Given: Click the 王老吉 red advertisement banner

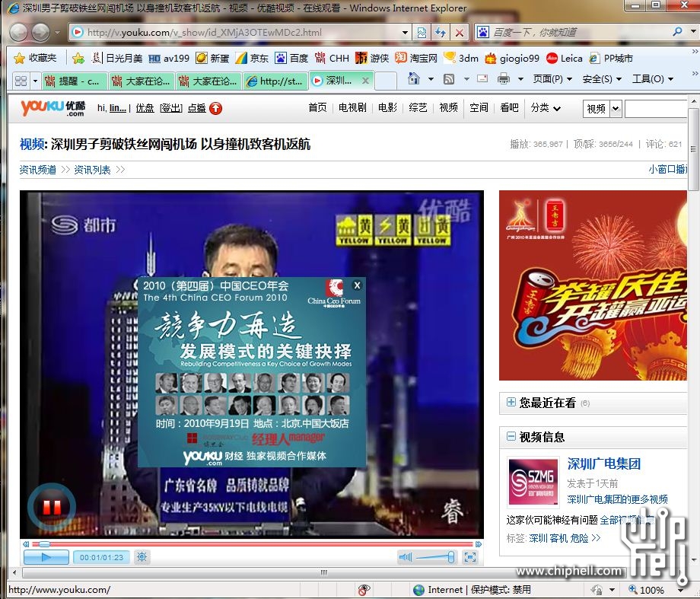Looking at the screenshot, I should 593,285.
